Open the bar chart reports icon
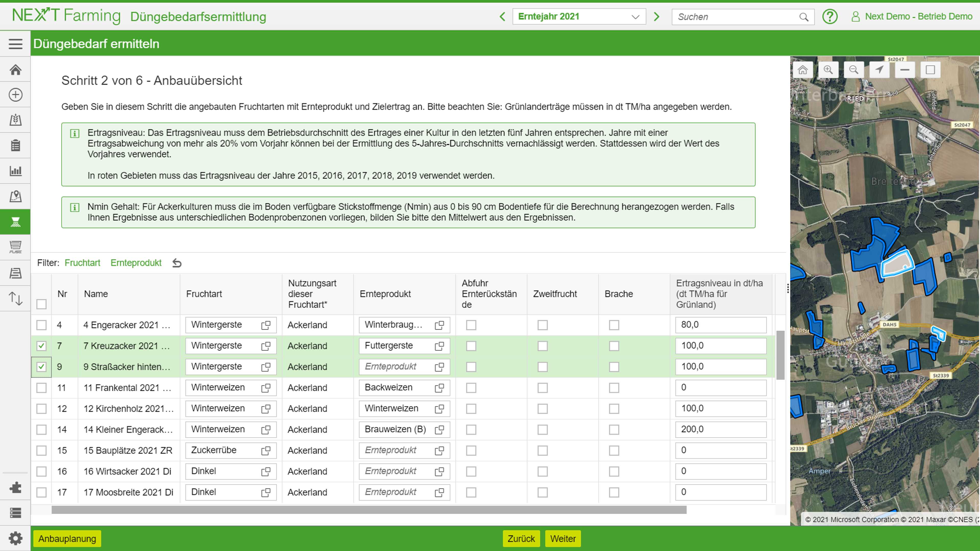This screenshot has height=551, width=980. pos(15,171)
